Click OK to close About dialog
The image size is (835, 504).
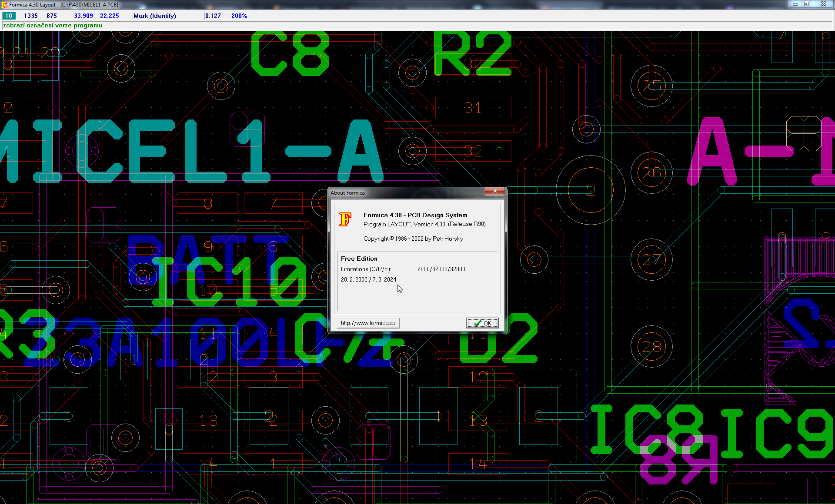coord(482,322)
